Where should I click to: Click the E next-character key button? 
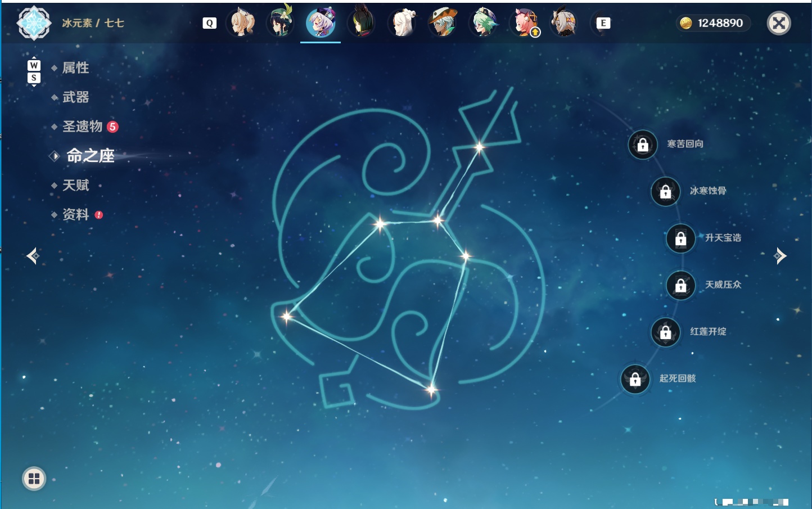tap(603, 23)
